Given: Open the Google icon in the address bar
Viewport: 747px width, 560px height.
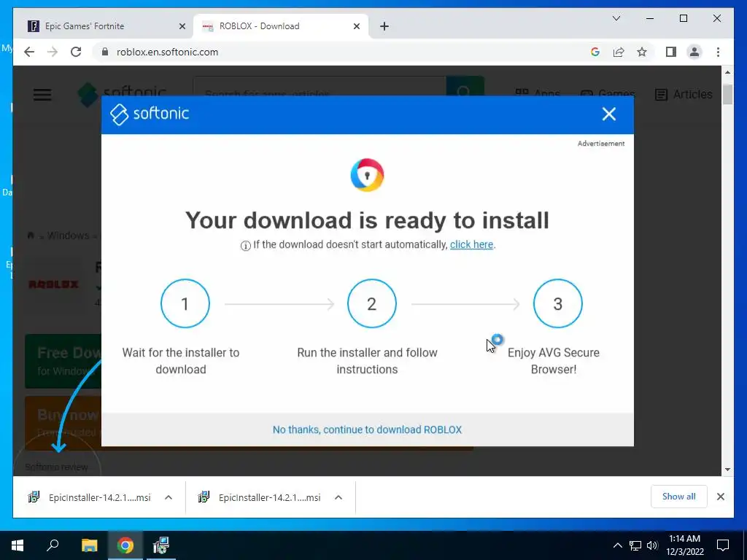Looking at the screenshot, I should 595,52.
